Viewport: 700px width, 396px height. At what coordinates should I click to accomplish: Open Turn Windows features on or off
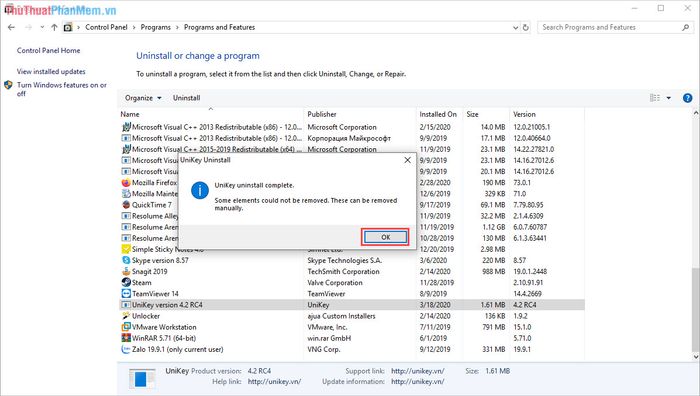coord(62,89)
